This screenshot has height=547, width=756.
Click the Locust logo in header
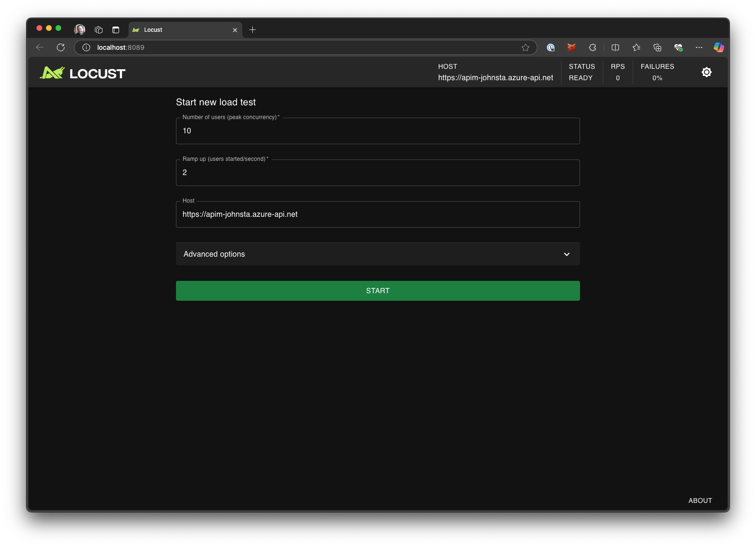coord(83,73)
